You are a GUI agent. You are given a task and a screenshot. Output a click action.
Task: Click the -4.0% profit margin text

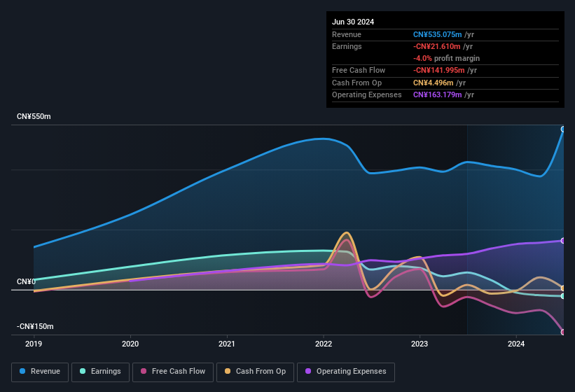pyautogui.click(x=446, y=58)
